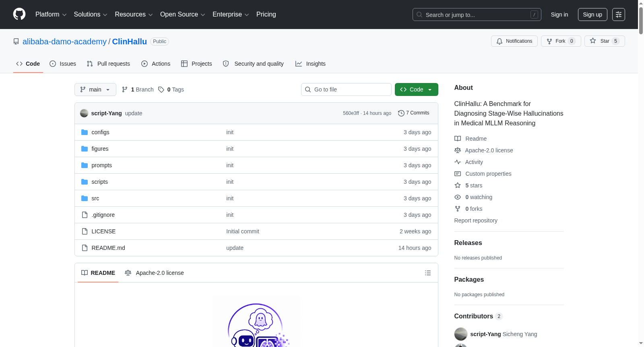The image size is (644, 347).
Task: Click the branch icon beside 1 Branch
Action: [x=125, y=89]
